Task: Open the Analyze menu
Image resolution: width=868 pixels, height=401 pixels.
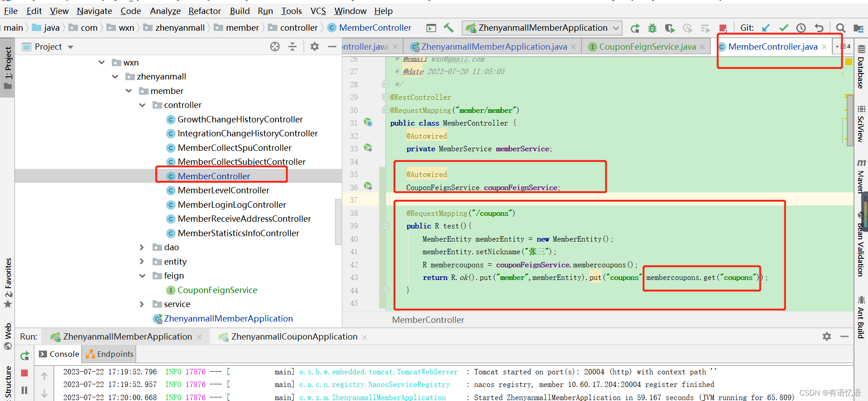Action: point(165,11)
